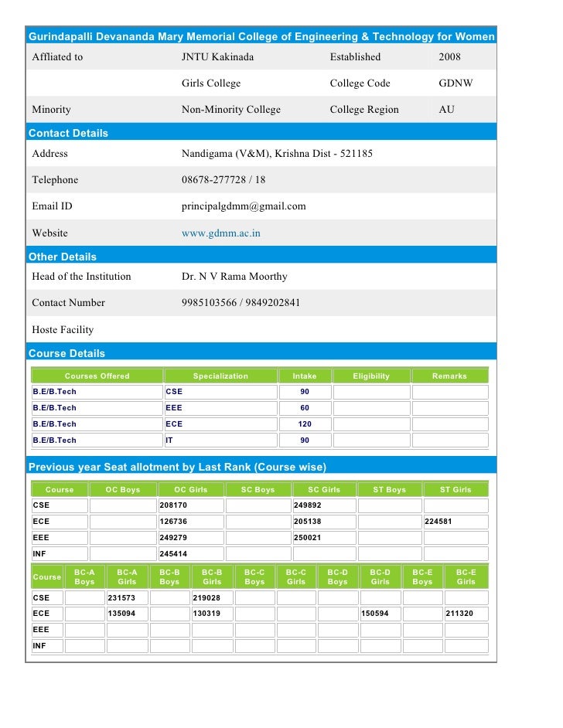Select CSE in the Specialization column
This screenshot has width=563, height=728.
174,392
